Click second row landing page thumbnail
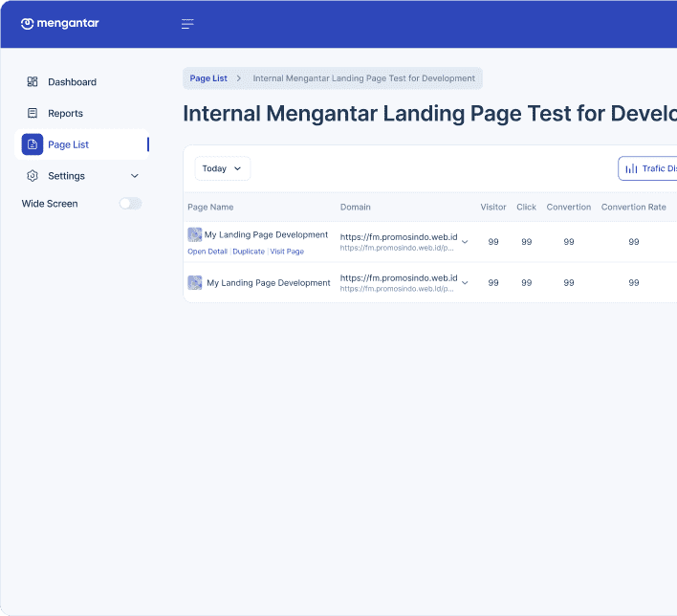 195,283
